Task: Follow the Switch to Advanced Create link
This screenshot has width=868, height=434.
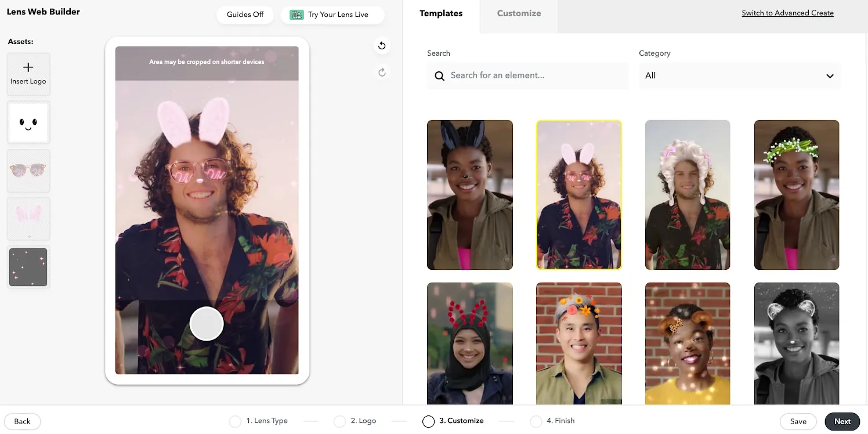Action: 787,13
